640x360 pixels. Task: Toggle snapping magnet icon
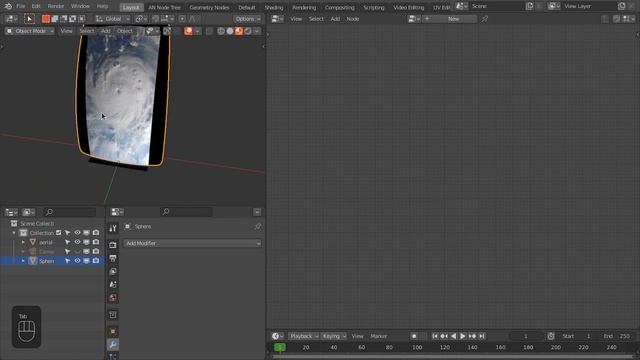[156, 19]
